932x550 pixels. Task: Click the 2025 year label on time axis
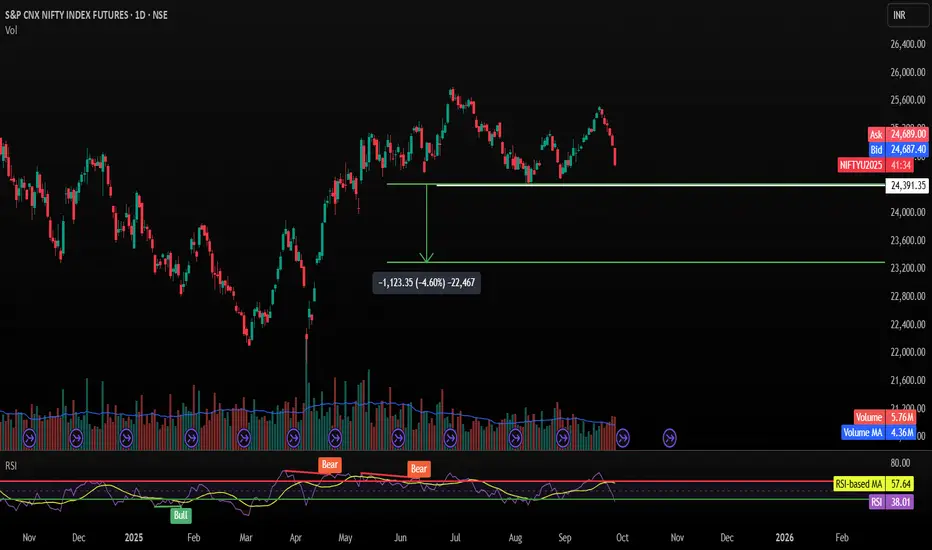tap(134, 538)
